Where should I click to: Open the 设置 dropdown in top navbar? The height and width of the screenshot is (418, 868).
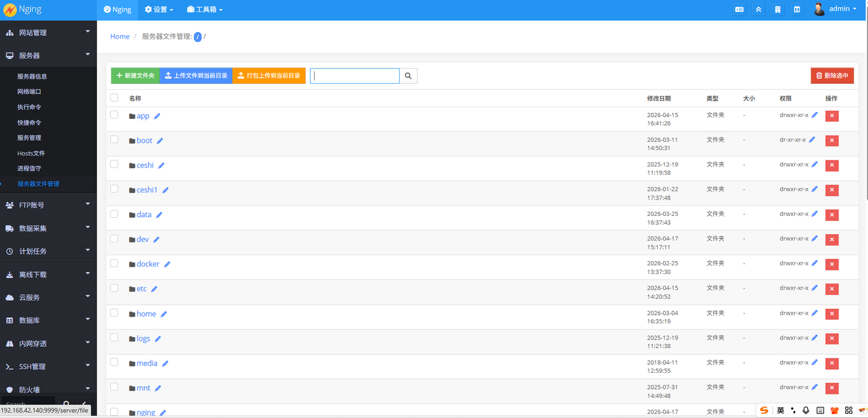[159, 10]
